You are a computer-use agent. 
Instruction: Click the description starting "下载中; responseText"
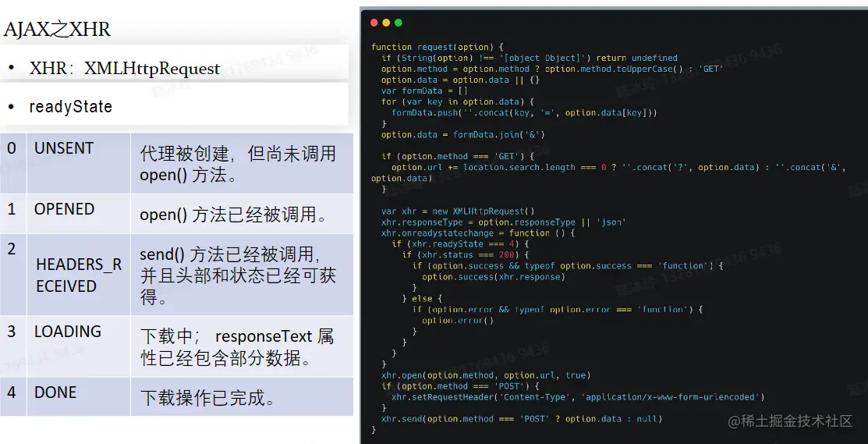pyautogui.click(x=237, y=348)
